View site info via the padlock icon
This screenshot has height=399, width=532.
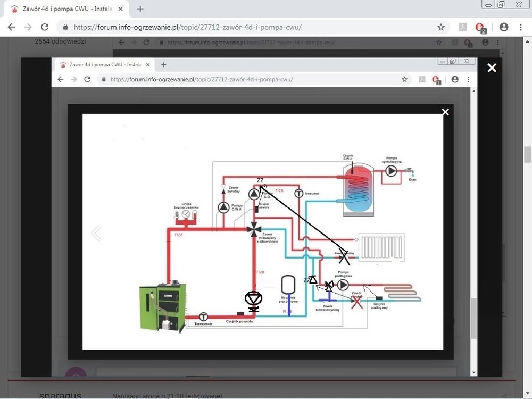coord(65,27)
